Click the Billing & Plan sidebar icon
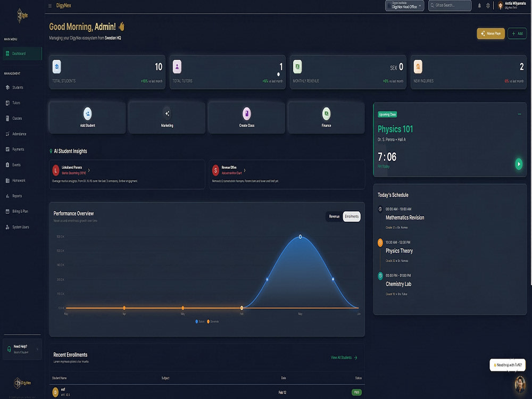Viewport: 532px width, 399px height. click(7, 211)
